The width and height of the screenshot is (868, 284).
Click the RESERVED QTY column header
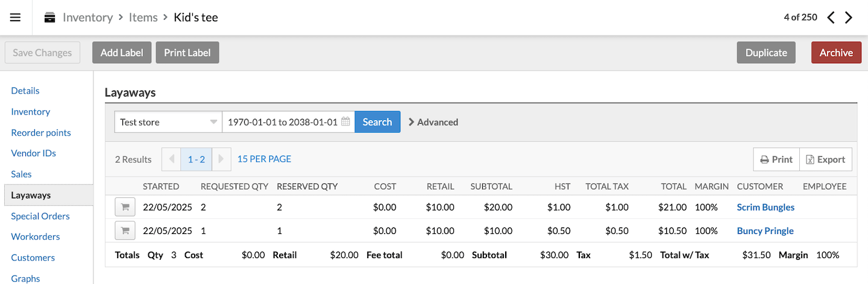click(307, 186)
